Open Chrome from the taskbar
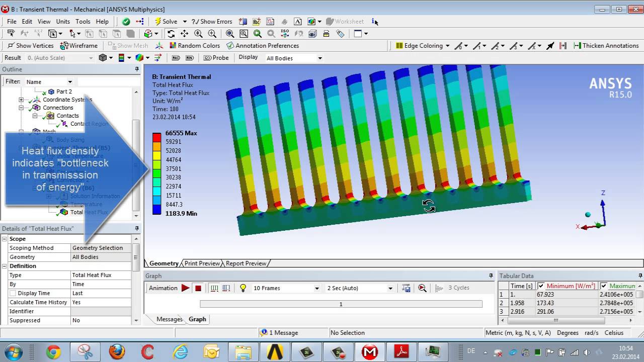Viewport: 644px width, 362px height. click(x=53, y=352)
